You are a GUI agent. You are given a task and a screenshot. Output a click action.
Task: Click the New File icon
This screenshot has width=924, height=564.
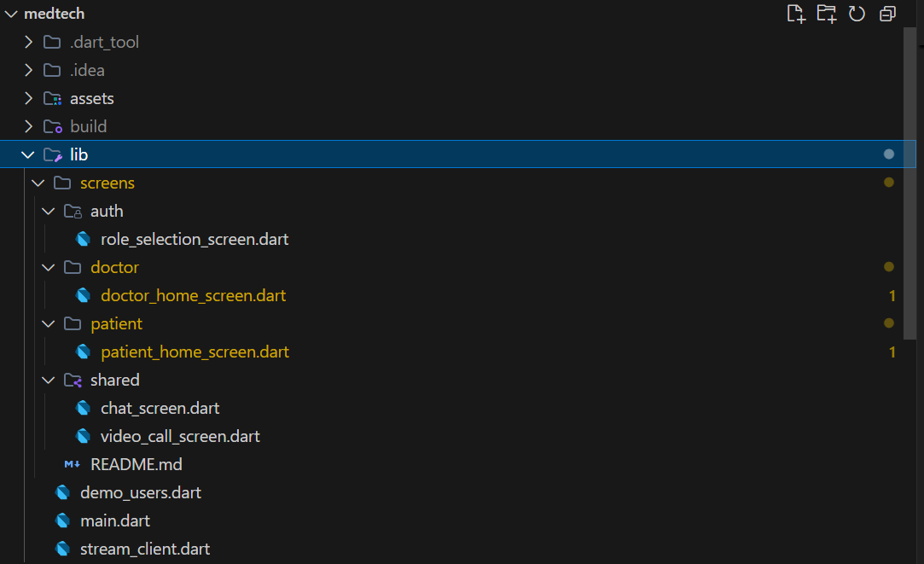795,14
